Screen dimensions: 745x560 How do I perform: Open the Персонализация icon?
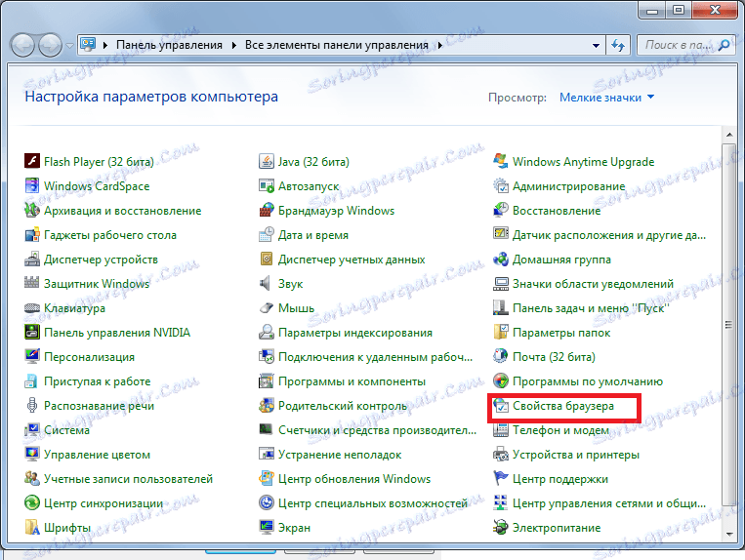(32, 356)
